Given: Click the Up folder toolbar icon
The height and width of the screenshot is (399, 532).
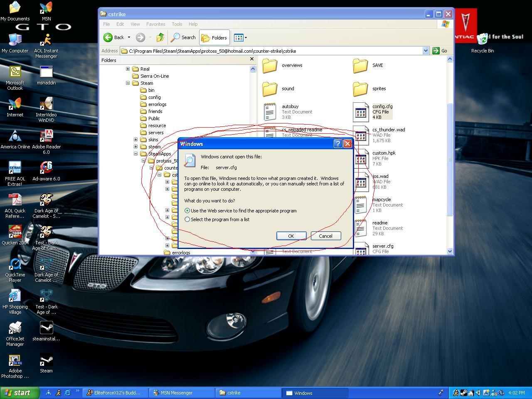Looking at the screenshot, I should [x=160, y=37].
